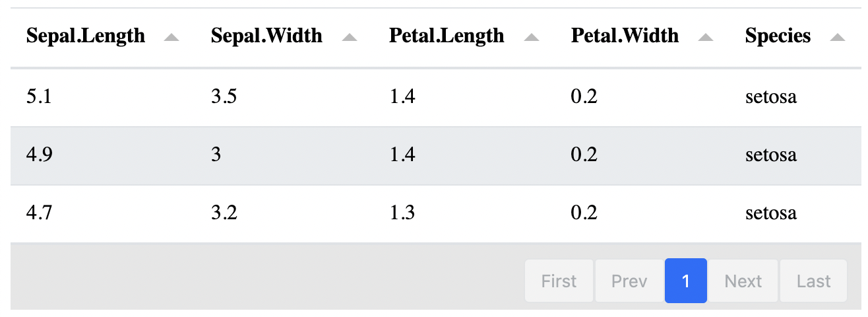Click the Sepal.Length sort arrow icon

(x=171, y=38)
